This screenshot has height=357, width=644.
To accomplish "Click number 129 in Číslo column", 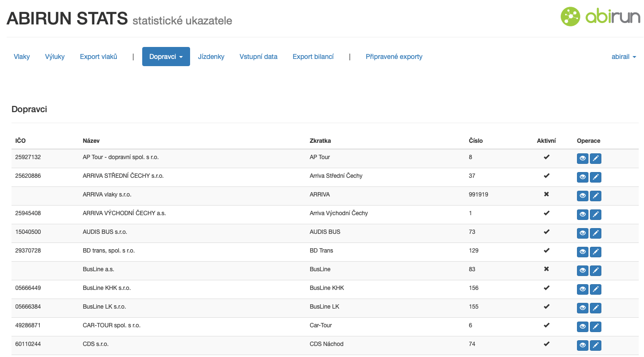I will tap(474, 251).
